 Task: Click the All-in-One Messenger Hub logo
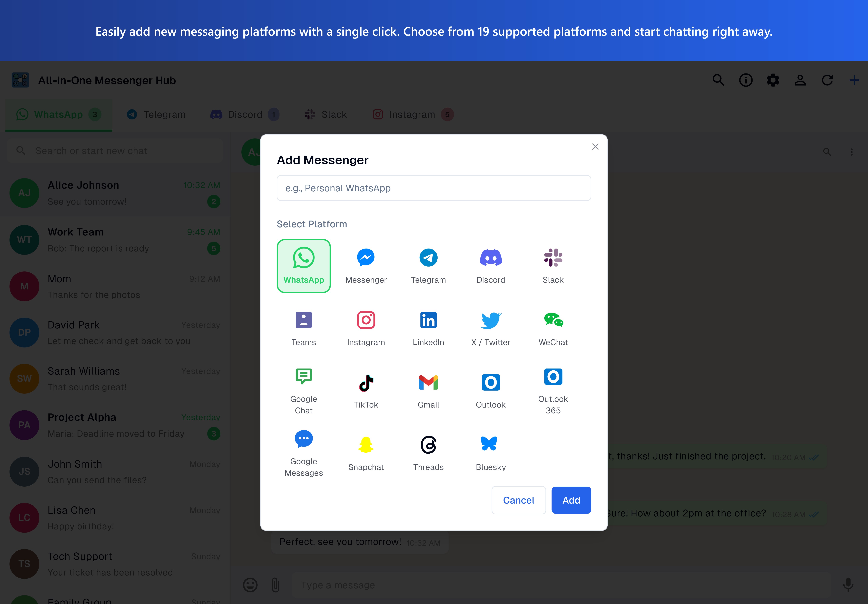(x=20, y=80)
